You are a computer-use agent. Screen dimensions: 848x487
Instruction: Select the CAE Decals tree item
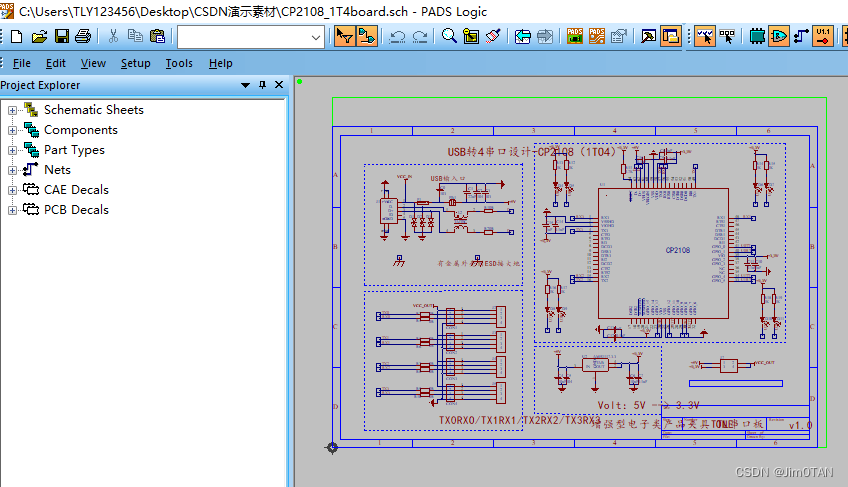click(x=76, y=190)
